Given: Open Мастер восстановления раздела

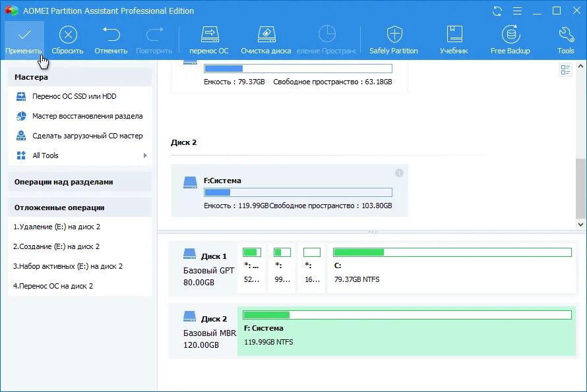Looking at the screenshot, I should [79, 117].
